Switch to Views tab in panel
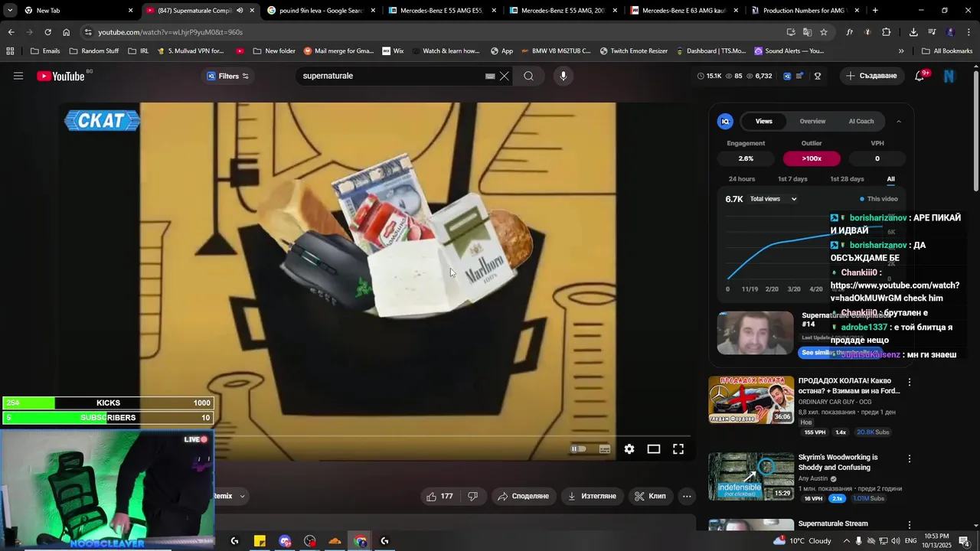Image resolution: width=980 pixels, height=551 pixels. [x=764, y=121]
